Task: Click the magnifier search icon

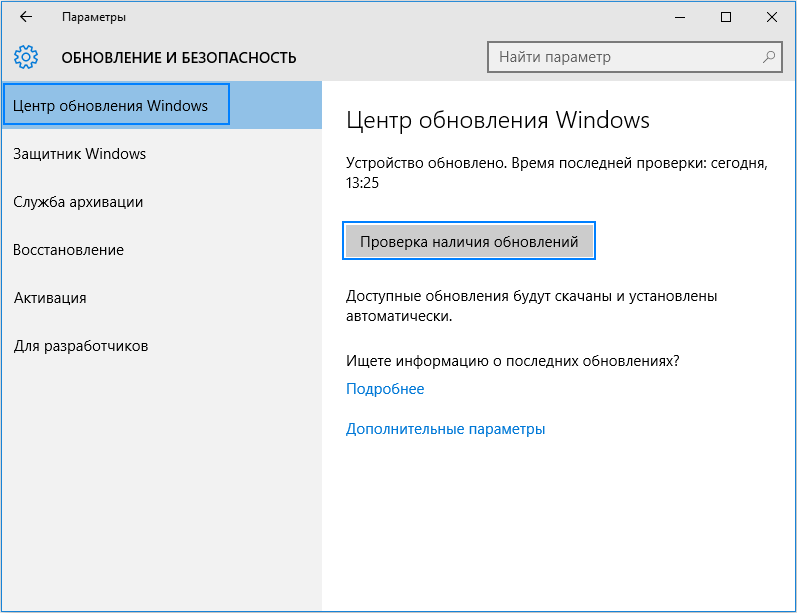Action: coord(768,57)
